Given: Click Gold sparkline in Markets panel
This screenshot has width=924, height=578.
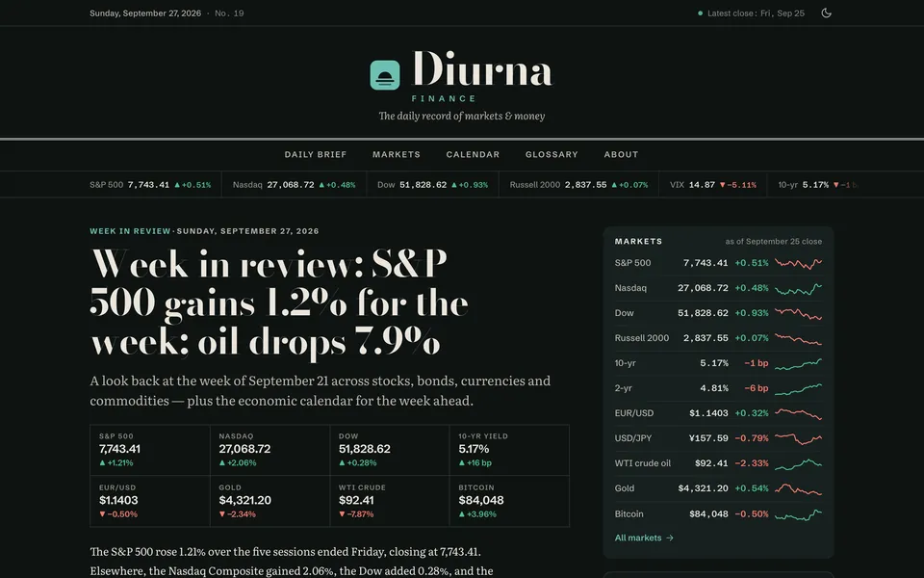Looking at the screenshot, I should pos(799,489).
